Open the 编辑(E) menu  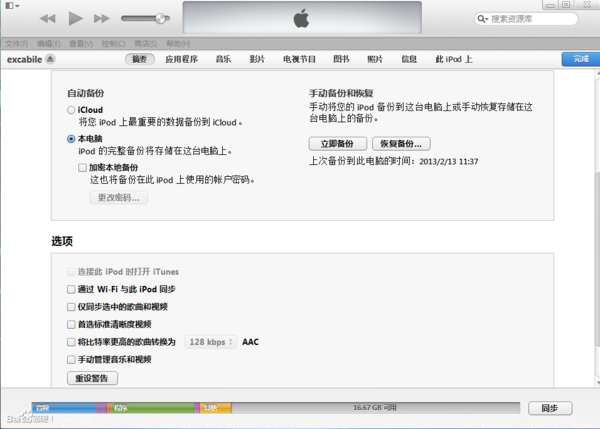tap(49, 44)
